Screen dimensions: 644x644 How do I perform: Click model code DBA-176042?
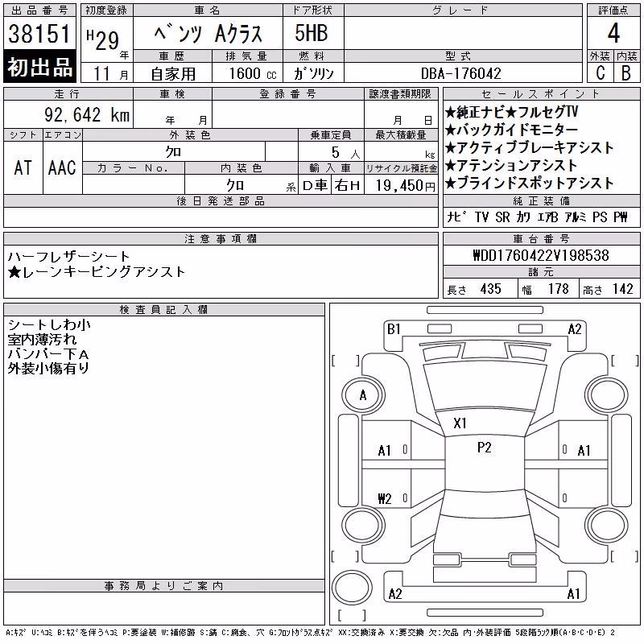tap(461, 73)
